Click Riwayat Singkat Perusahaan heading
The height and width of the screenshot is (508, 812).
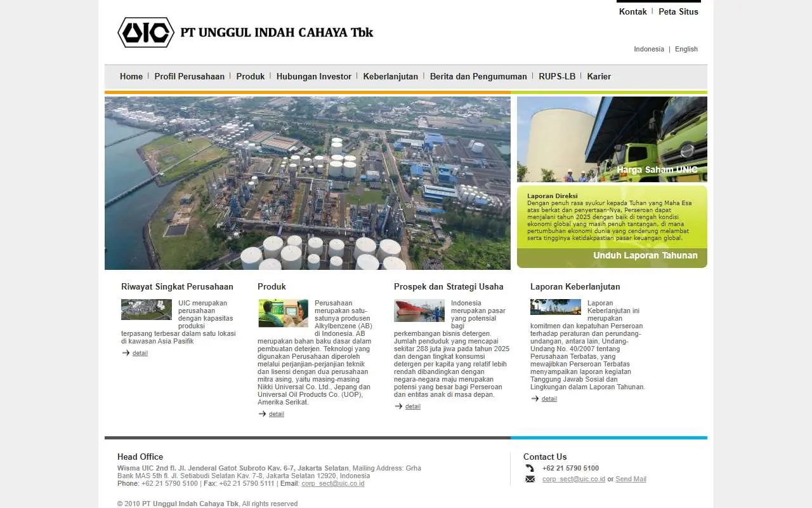tap(177, 286)
